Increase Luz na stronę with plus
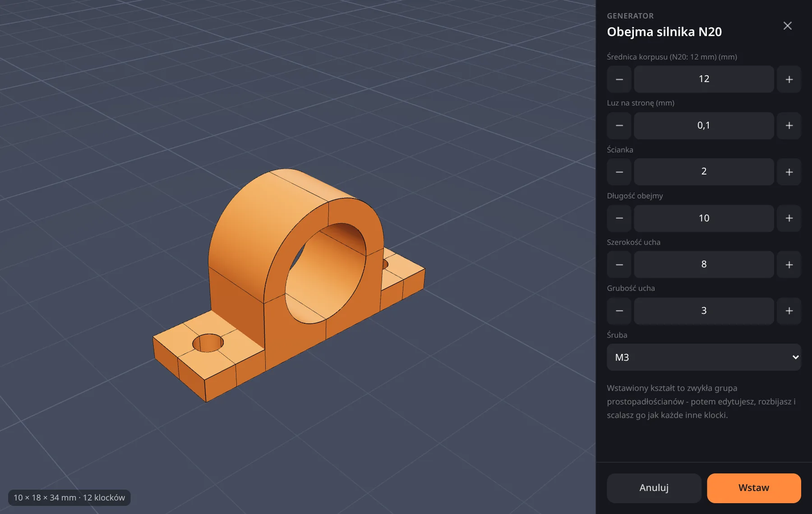The width and height of the screenshot is (812, 514). coord(789,125)
